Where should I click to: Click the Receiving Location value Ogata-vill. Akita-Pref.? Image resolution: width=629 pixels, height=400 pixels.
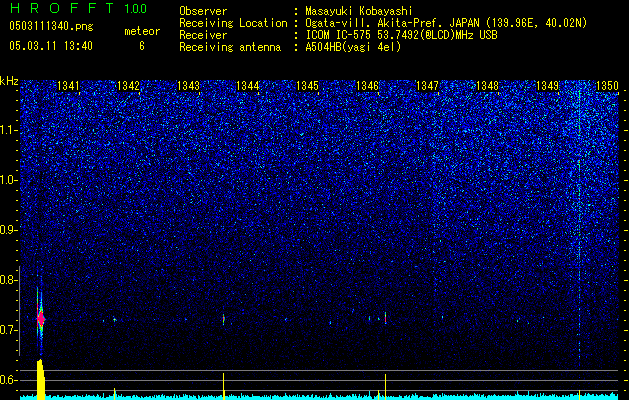372,23
